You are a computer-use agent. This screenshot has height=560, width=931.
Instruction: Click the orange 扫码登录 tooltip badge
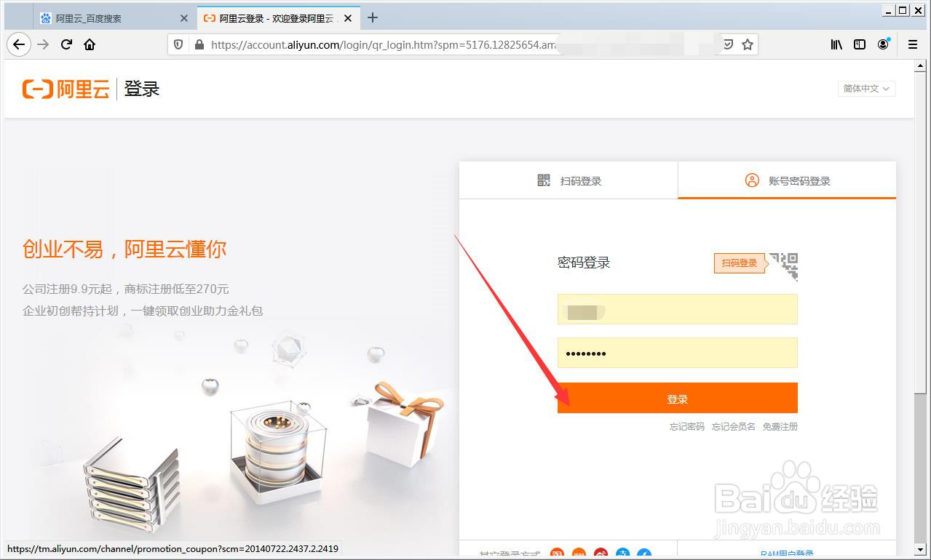click(740, 263)
